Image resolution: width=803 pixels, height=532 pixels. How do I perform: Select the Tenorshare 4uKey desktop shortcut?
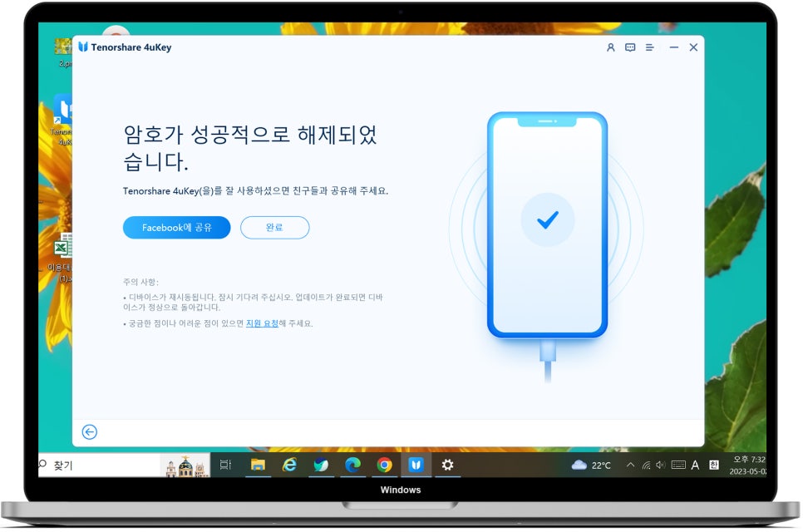[x=62, y=120]
